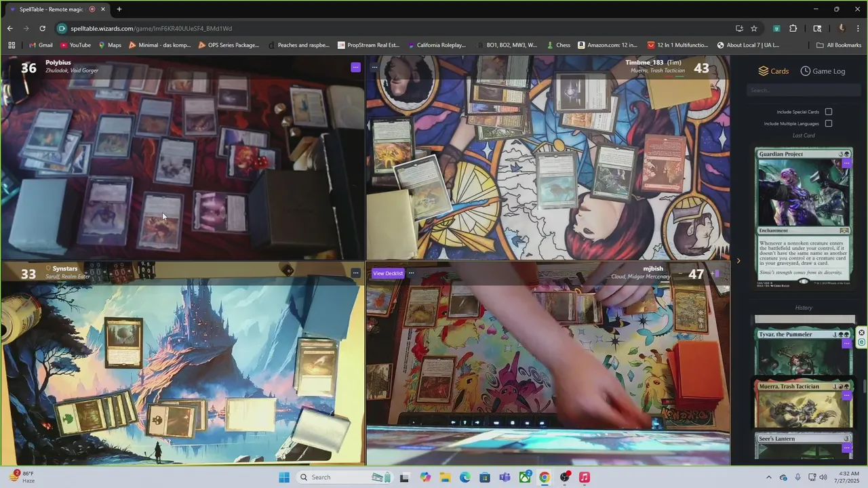Open a new browser tab
Viewport: 868px width, 488px height.
119,9
